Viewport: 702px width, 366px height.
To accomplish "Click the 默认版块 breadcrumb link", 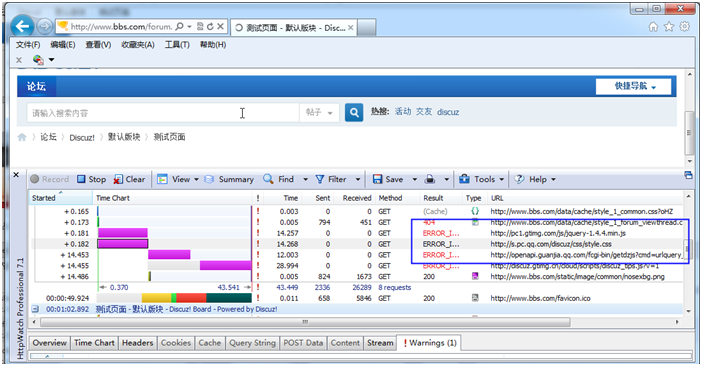I will [x=124, y=137].
